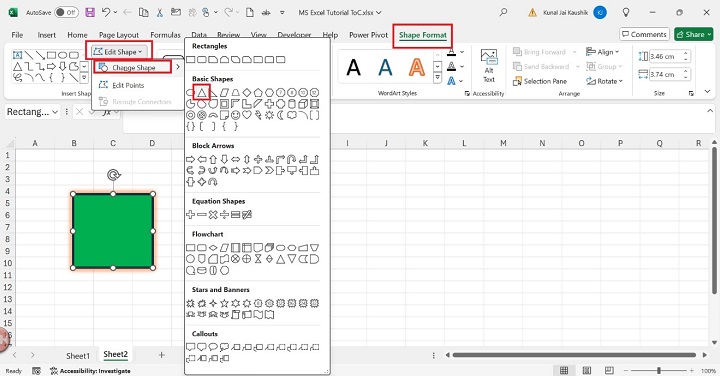Open Undo history dropdown arrow
This screenshot has height=376, width=720.
coord(115,12)
